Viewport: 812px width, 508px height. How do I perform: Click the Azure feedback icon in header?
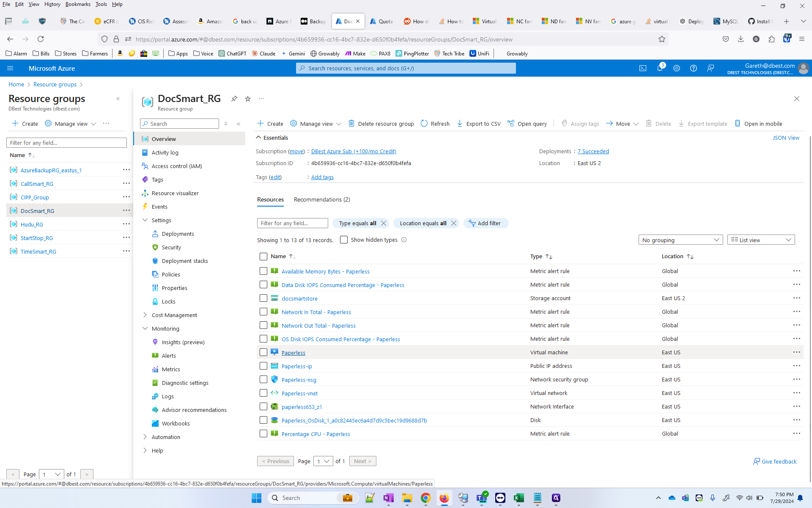click(710, 68)
